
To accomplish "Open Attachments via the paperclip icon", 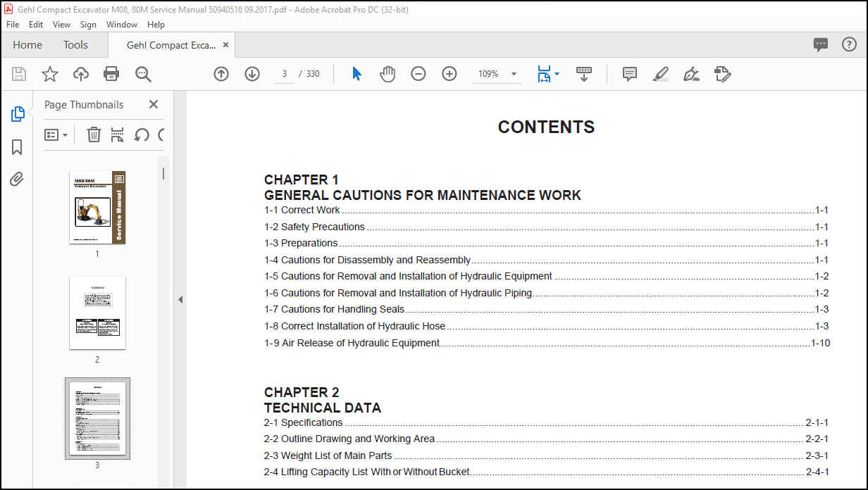I will pos(15,180).
